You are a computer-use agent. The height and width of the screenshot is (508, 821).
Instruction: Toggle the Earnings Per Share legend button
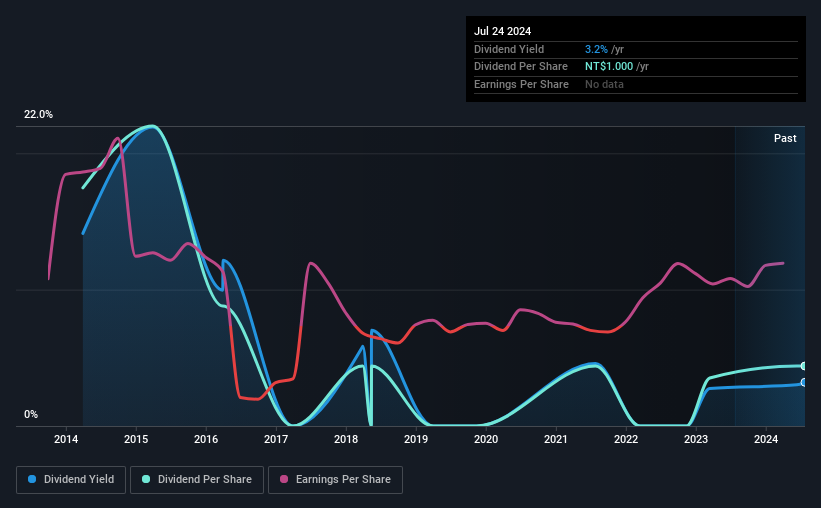[x=335, y=480]
